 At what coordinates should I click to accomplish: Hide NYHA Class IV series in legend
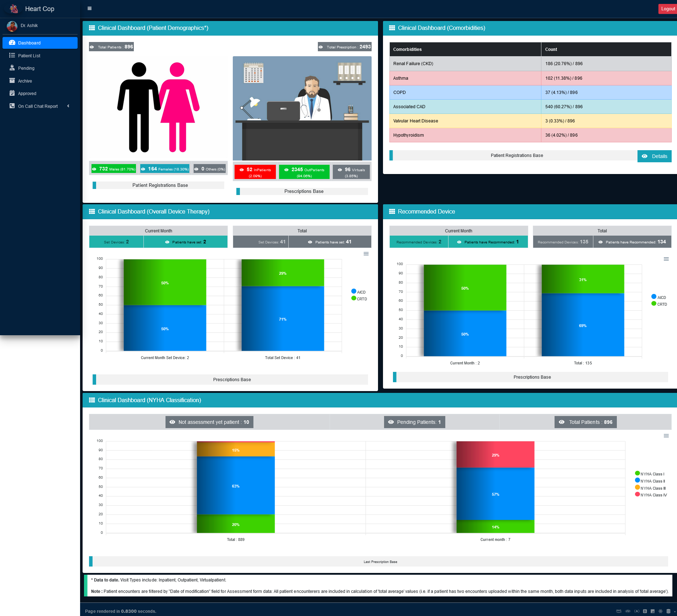click(651, 495)
